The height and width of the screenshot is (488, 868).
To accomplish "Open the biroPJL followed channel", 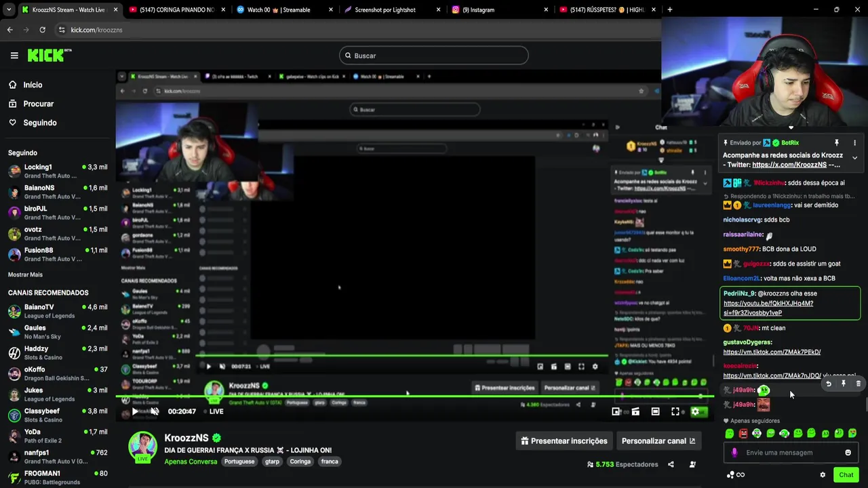I will pyautogui.click(x=57, y=213).
